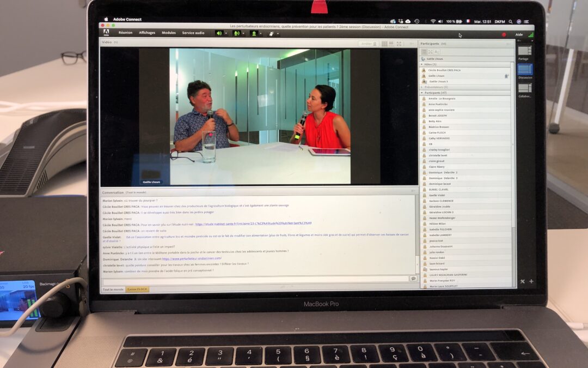The image size is (588, 368).
Task: Click the chat message input field
Action: pos(250,281)
